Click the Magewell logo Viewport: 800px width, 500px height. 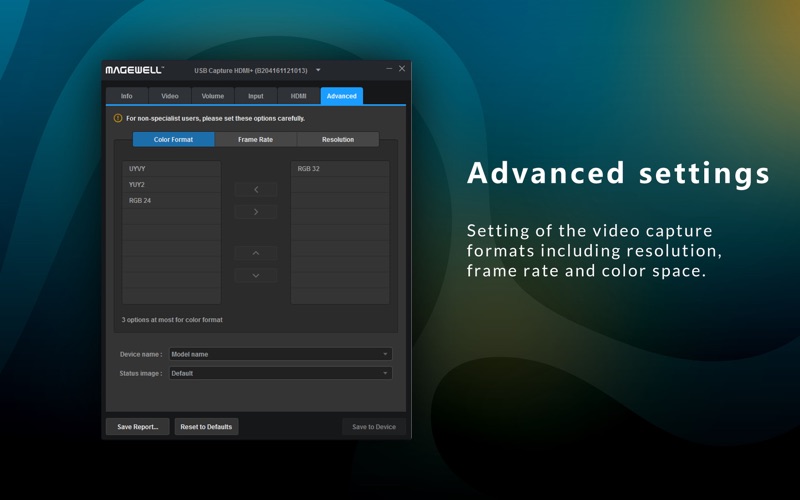[x=135, y=70]
